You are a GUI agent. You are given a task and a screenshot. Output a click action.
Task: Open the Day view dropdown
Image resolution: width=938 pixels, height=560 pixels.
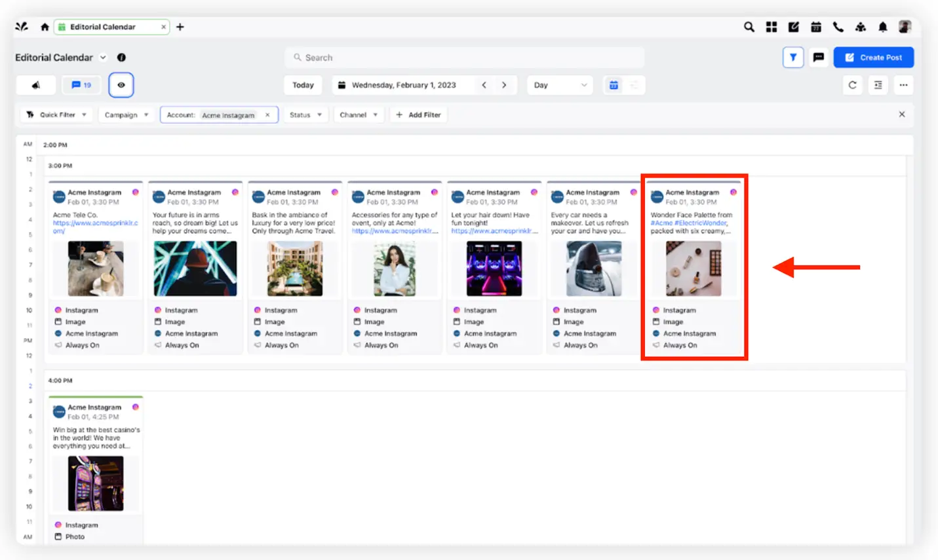tap(560, 85)
